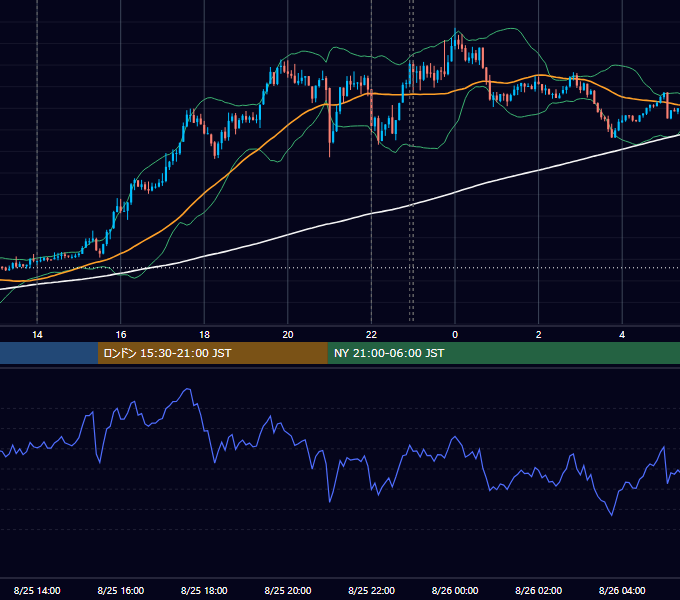Click the 8/25 22:00 date label

tap(372, 590)
